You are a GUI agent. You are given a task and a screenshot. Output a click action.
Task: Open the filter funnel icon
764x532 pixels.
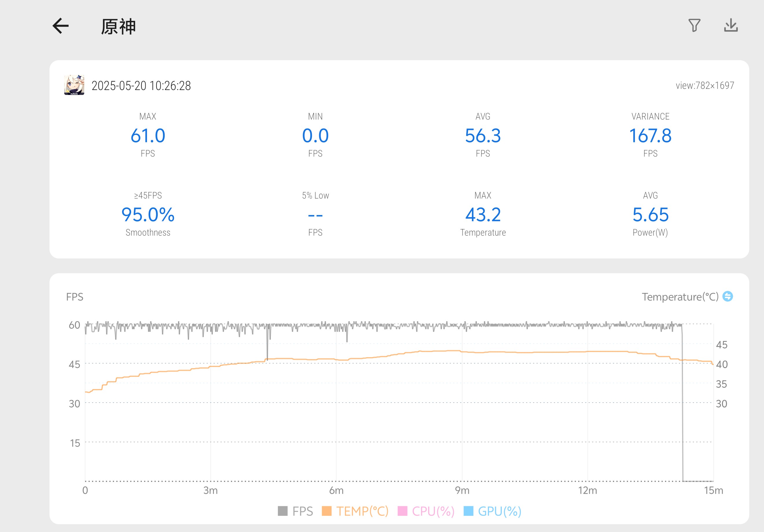695,26
